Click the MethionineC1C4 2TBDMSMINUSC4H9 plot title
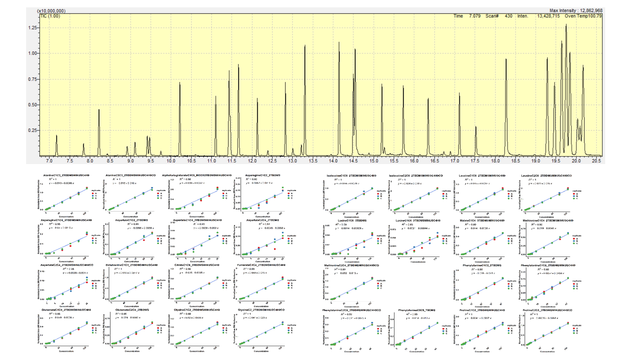The image size is (644, 362). click(548, 221)
